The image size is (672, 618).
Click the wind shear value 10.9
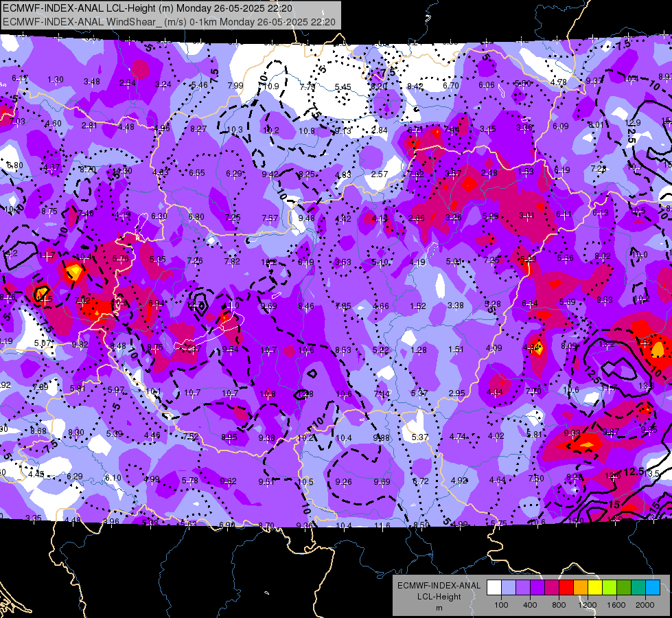coord(271,87)
